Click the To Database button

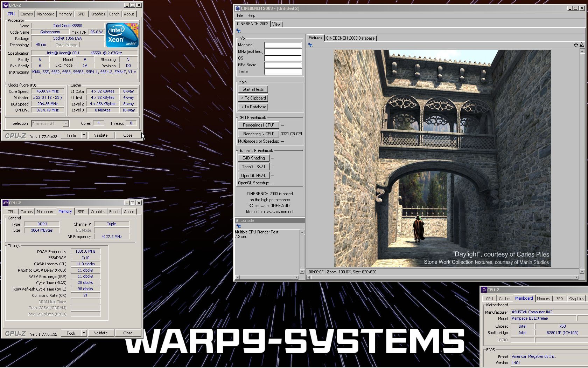[x=253, y=107]
